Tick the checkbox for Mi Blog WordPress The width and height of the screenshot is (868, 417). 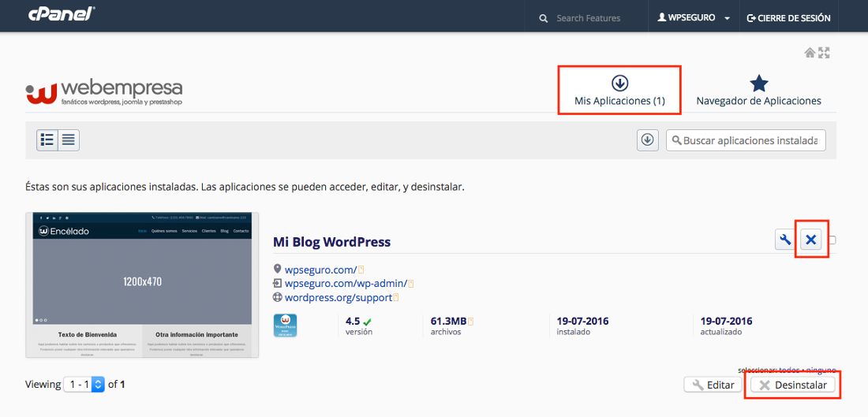point(832,240)
